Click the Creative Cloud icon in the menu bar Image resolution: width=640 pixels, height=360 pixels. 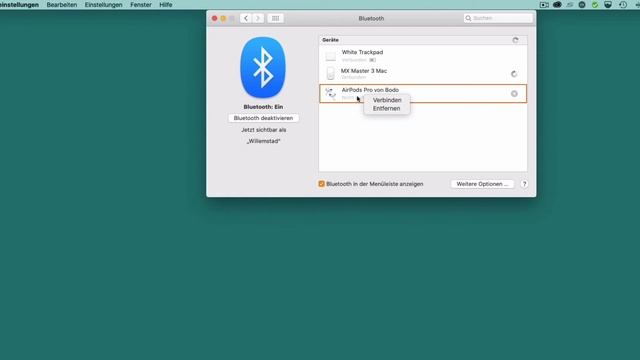(557, 5)
